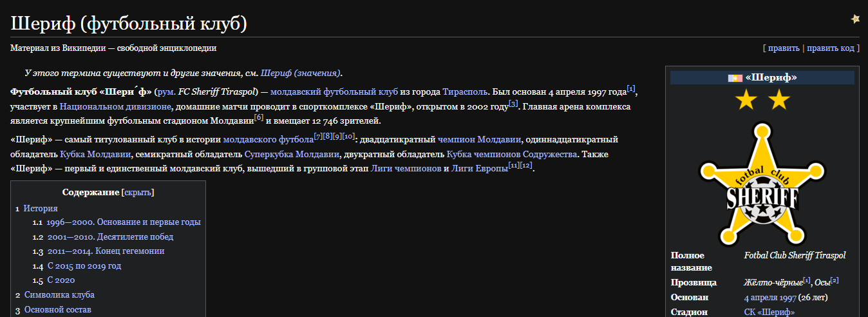Open 'чемпион Молдавии' link
Image resolution: width=868 pixels, height=317 pixels.
[x=480, y=139]
